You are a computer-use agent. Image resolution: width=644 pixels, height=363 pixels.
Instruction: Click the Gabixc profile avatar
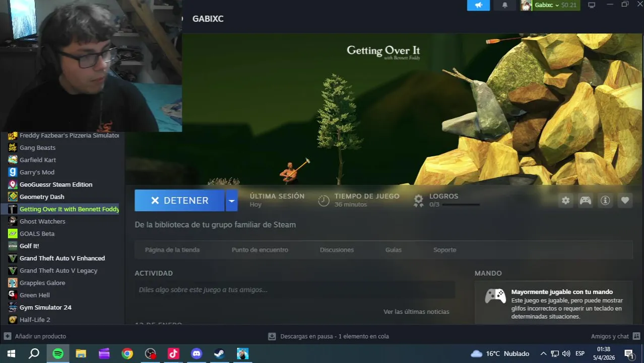click(x=526, y=5)
